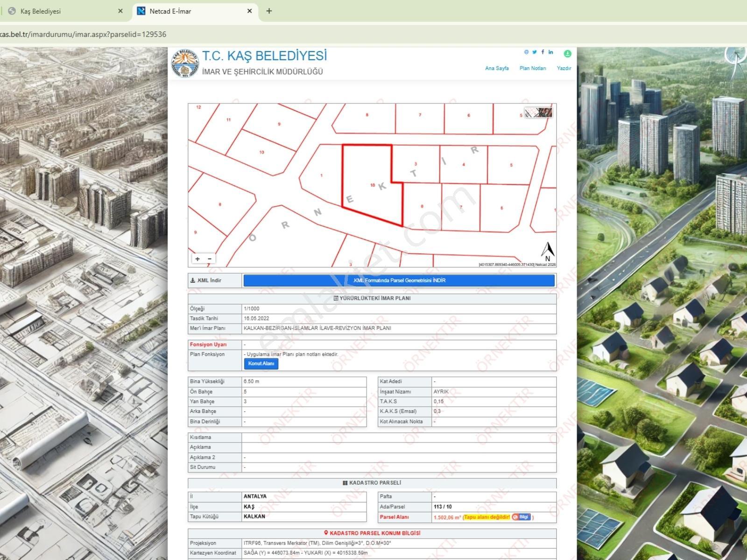
Task: Toggle the map layer switcher thumbnail
Action: click(x=538, y=112)
